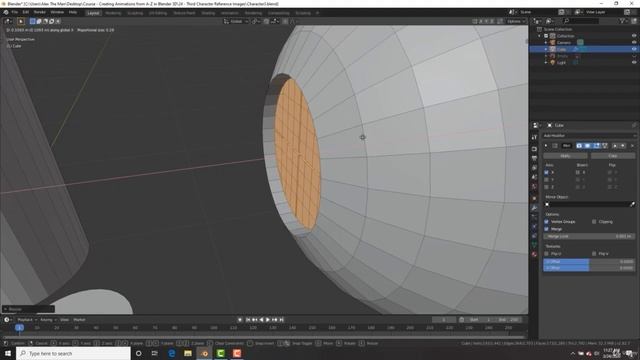Open the snapping options dropdown
This screenshot has width=640, height=360.
(x=275, y=21)
